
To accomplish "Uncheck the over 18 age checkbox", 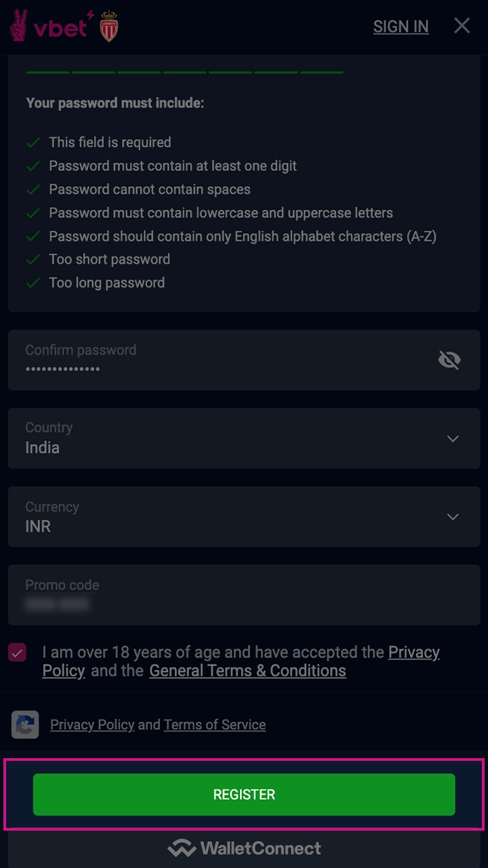I will (18, 652).
